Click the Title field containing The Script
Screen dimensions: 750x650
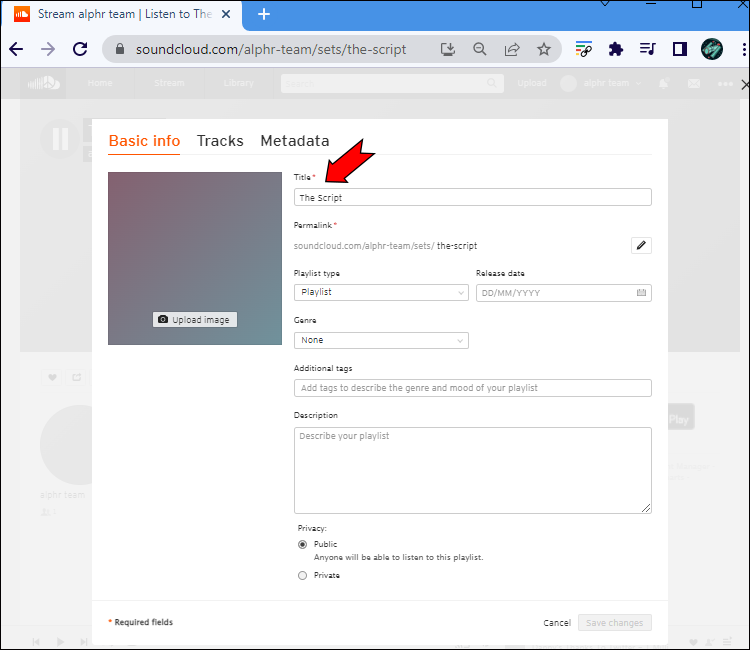[473, 198]
